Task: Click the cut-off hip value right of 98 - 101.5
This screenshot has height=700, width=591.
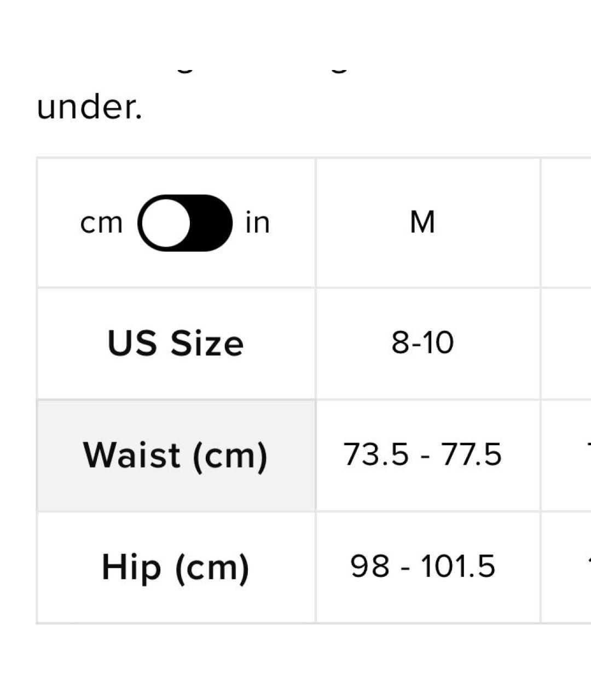Action: (x=569, y=567)
